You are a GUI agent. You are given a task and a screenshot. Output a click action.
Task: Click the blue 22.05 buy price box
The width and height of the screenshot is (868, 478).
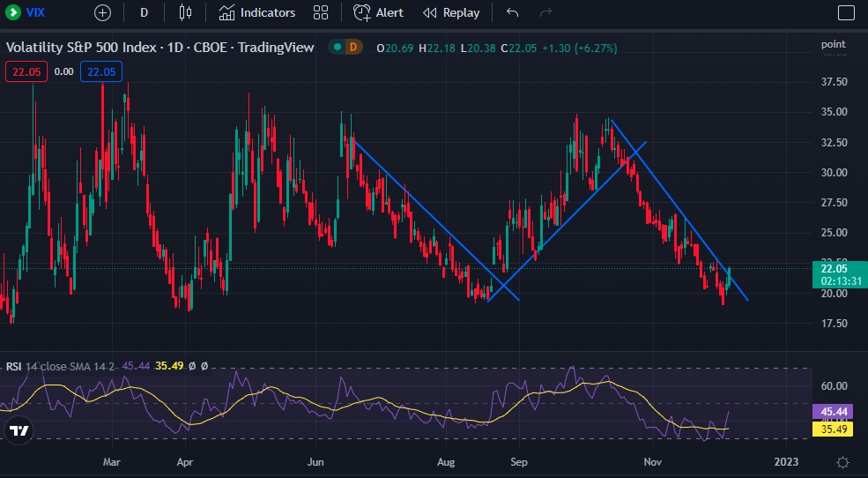101,71
